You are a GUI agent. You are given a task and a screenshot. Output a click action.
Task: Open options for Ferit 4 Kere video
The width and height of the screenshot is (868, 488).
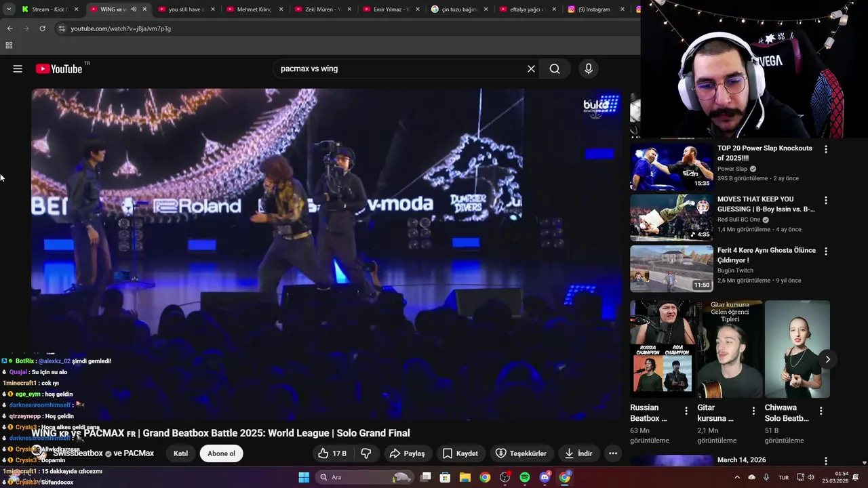click(826, 251)
